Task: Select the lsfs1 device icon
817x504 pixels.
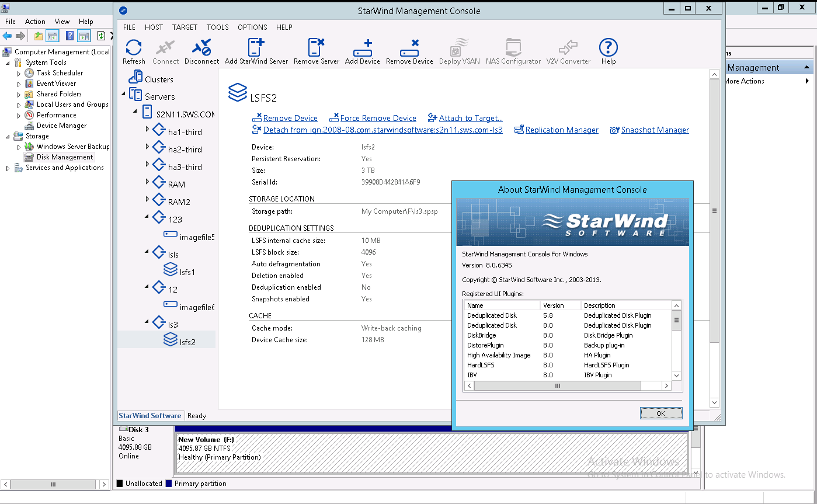Action: pos(170,270)
